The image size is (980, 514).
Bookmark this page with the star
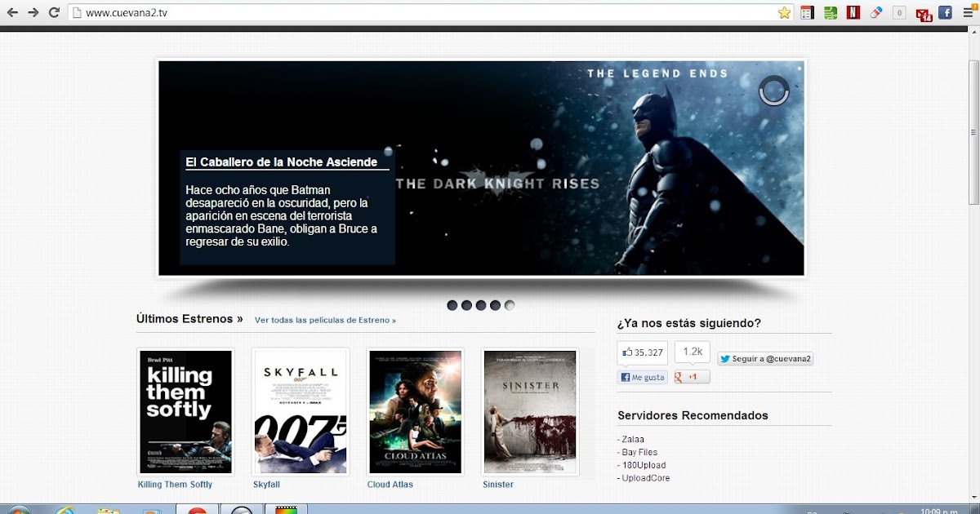click(784, 13)
